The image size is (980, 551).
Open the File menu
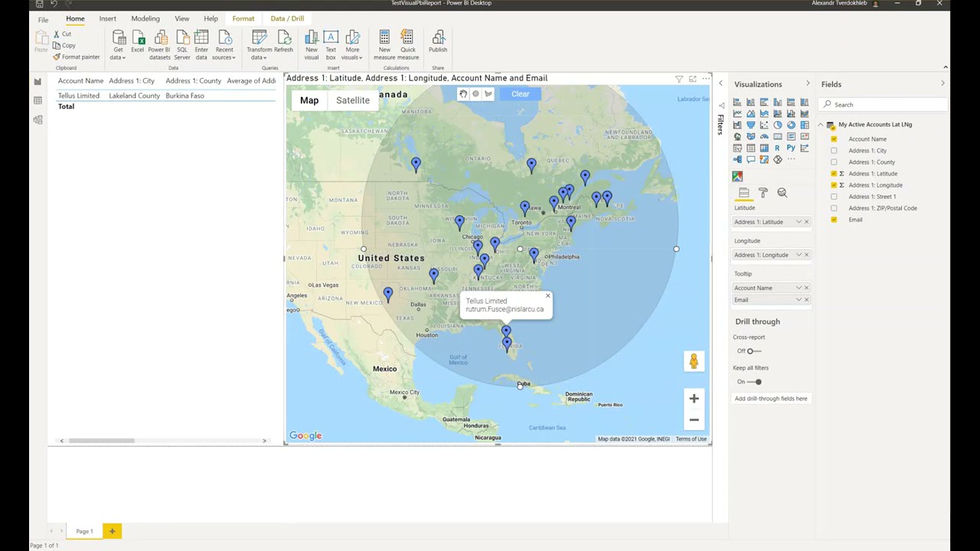[x=43, y=19]
